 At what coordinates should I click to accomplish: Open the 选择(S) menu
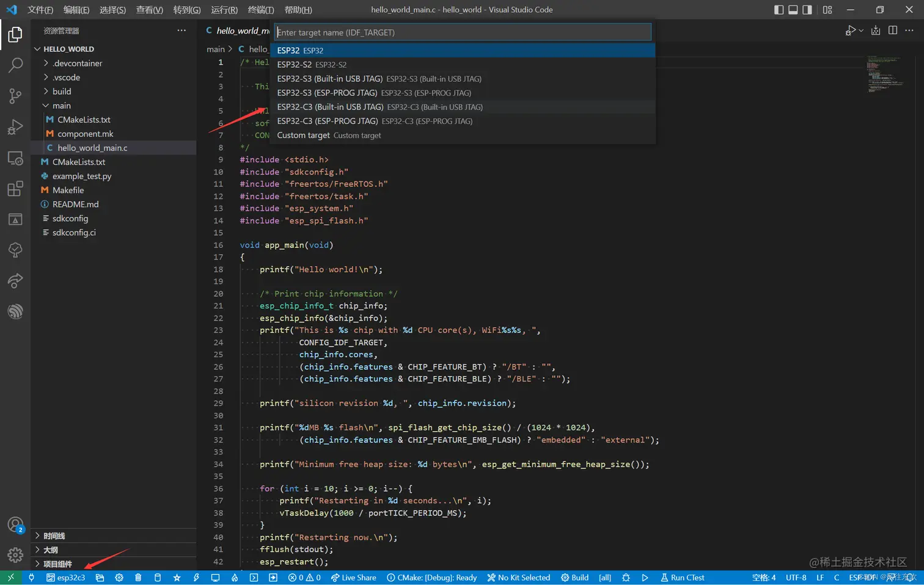coord(112,10)
